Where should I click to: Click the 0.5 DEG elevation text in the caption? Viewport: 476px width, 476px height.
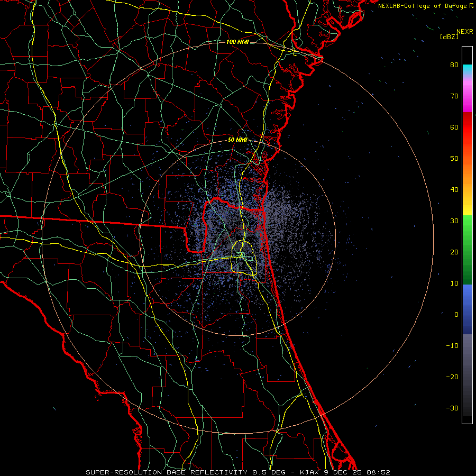pyautogui.click(x=269, y=472)
